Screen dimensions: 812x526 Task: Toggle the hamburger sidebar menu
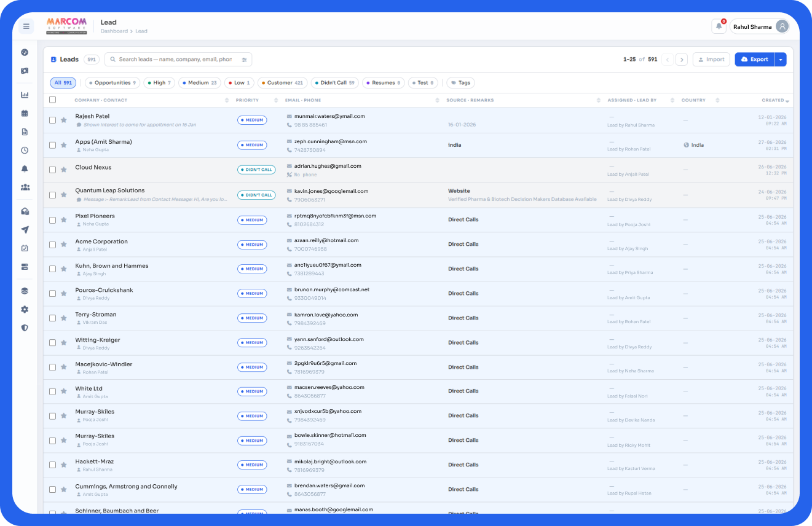[x=26, y=26]
